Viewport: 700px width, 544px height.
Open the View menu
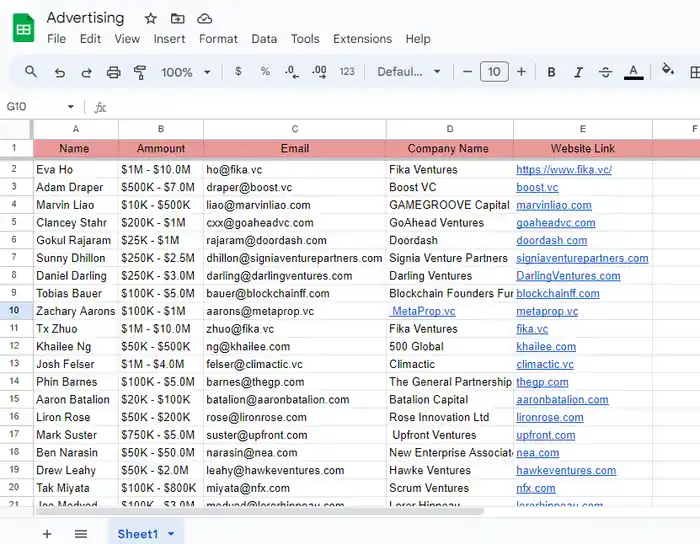(x=127, y=39)
